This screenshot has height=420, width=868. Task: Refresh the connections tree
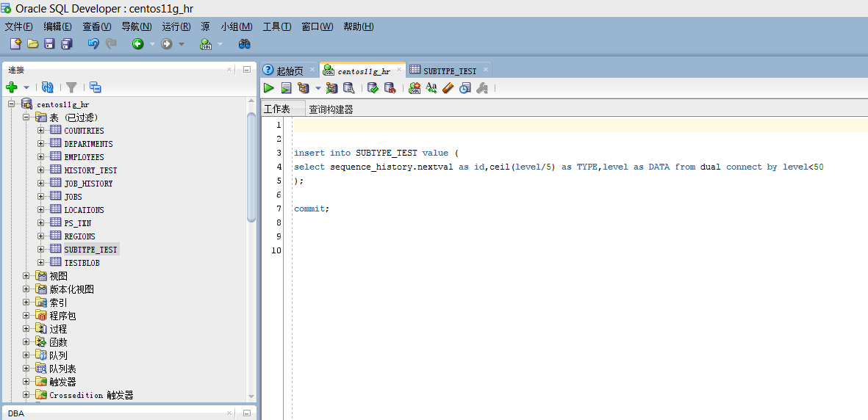click(x=48, y=87)
